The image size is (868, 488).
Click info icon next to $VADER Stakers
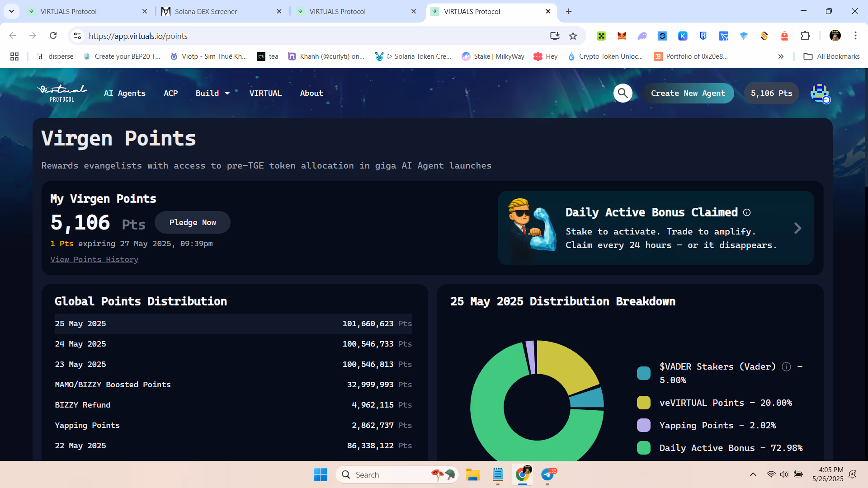coord(786,366)
